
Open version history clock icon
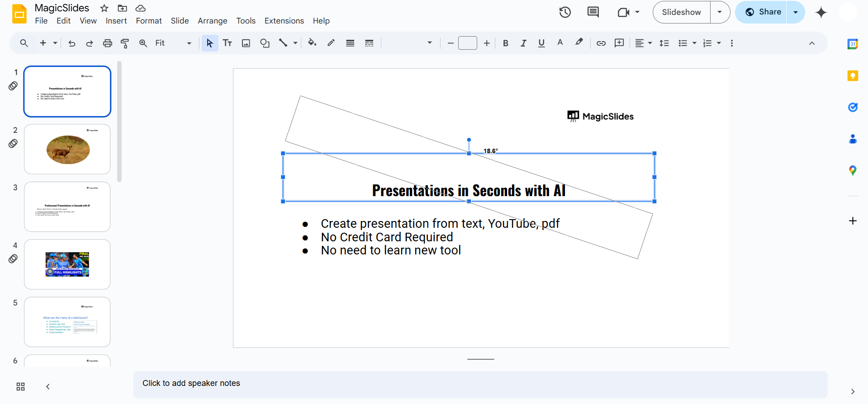[564, 12]
